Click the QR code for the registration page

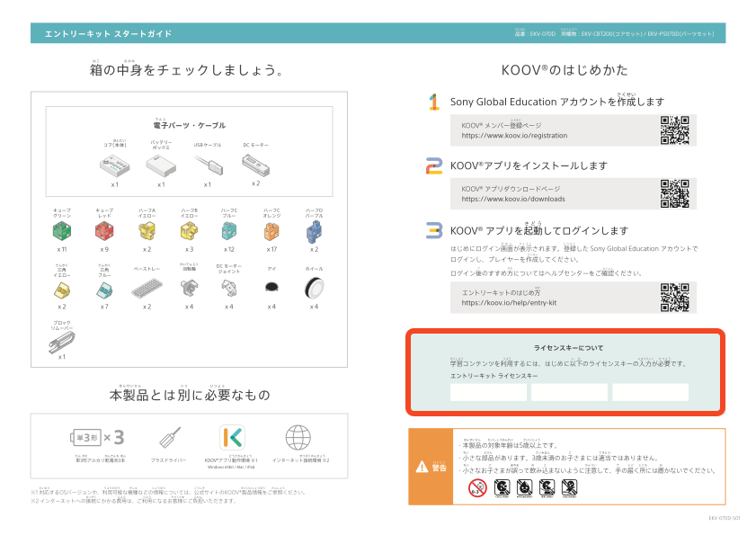pyautogui.click(x=675, y=130)
